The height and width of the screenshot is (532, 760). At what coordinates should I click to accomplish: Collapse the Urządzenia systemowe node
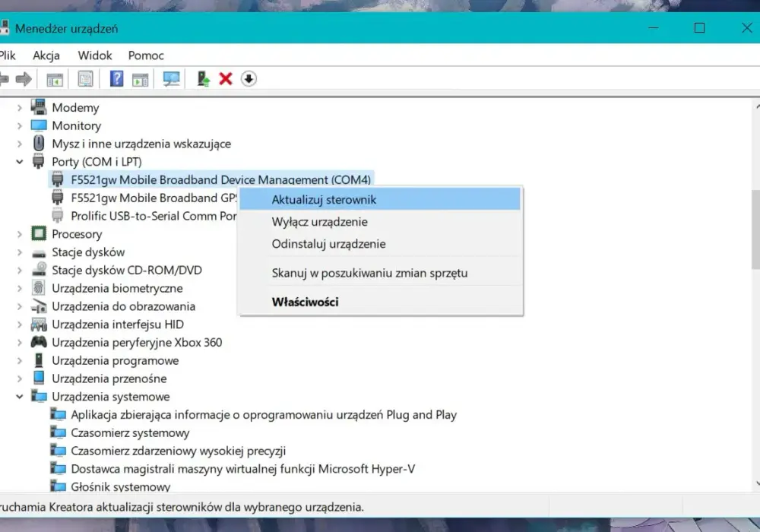tap(20, 396)
